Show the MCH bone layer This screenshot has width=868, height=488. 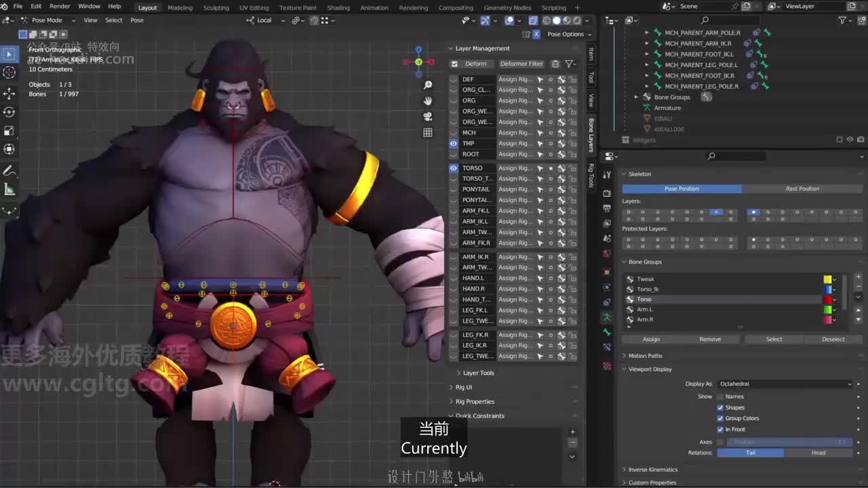coord(454,133)
